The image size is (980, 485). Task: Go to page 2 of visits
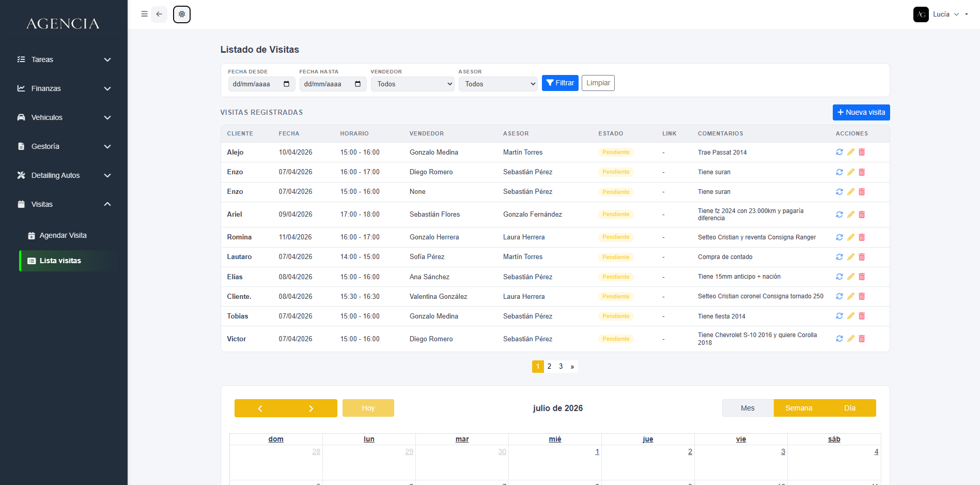pyautogui.click(x=549, y=366)
